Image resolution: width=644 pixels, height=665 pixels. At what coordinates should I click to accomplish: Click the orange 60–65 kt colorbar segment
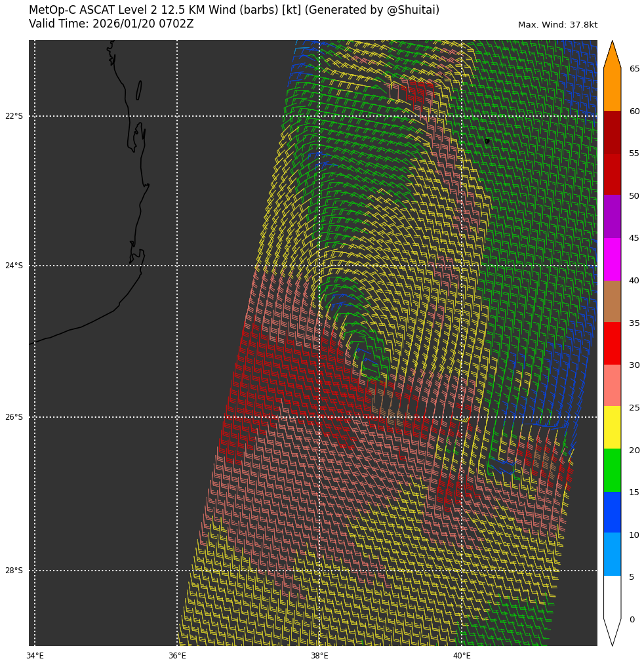pos(612,90)
